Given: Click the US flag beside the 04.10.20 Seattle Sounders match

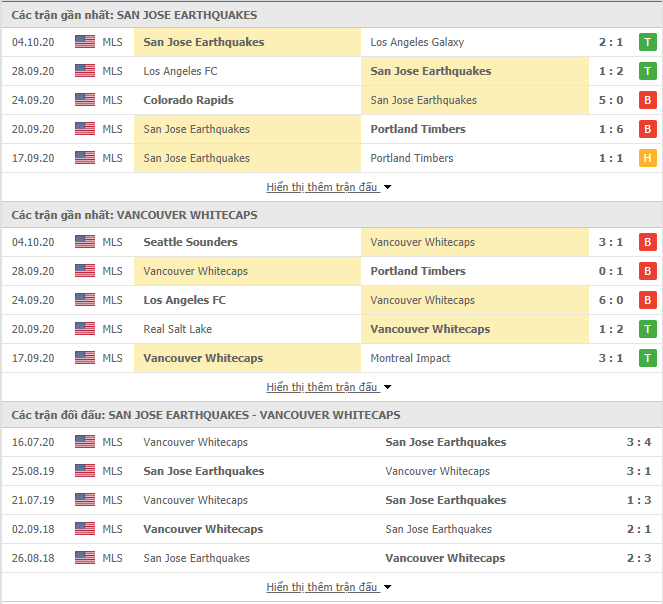Looking at the screenshot, I should [x=85, y=242].
